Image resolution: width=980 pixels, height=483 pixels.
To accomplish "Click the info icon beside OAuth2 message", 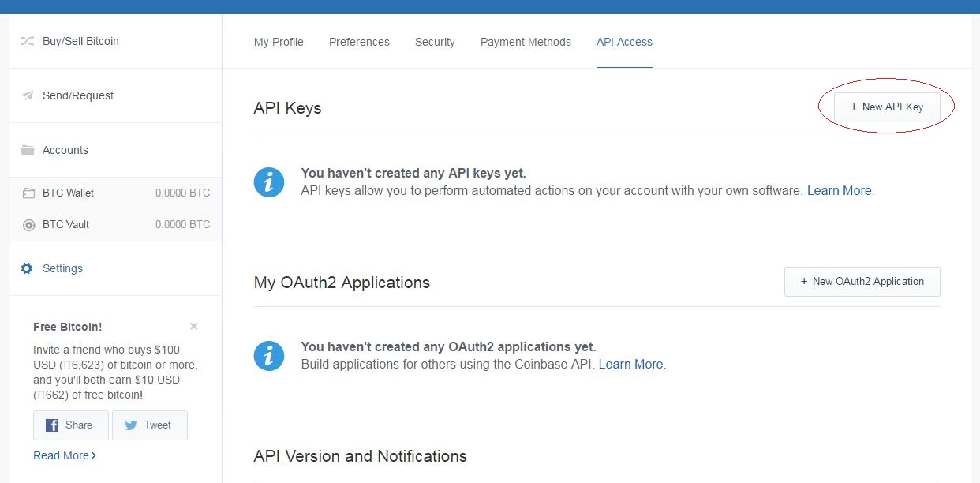I will (x=269, y=356).
